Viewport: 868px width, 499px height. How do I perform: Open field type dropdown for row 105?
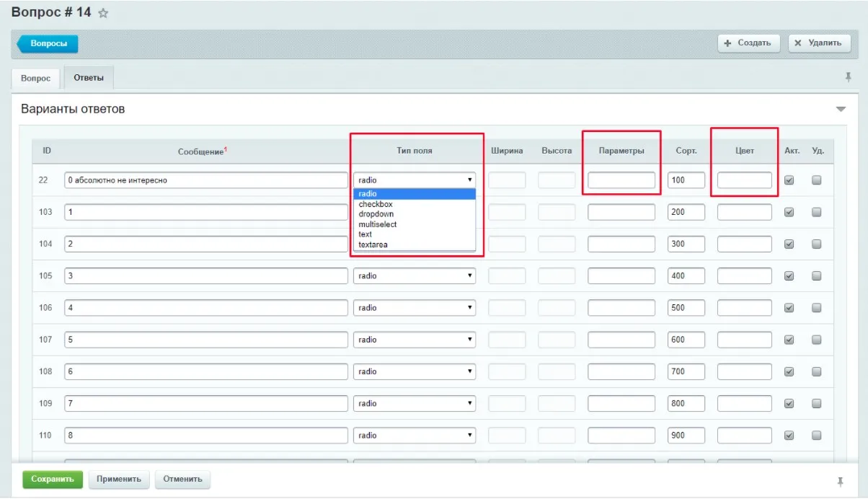point(414,276)
